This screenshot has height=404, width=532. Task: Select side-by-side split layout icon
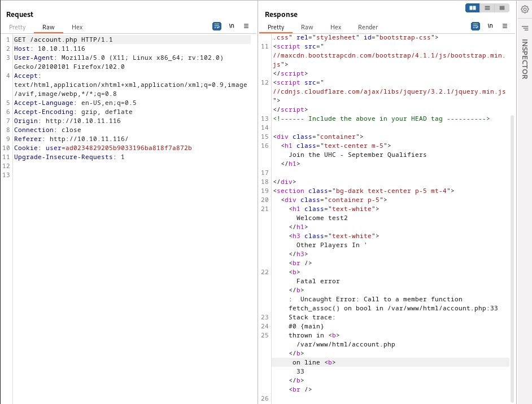click(x=473, y=8)
